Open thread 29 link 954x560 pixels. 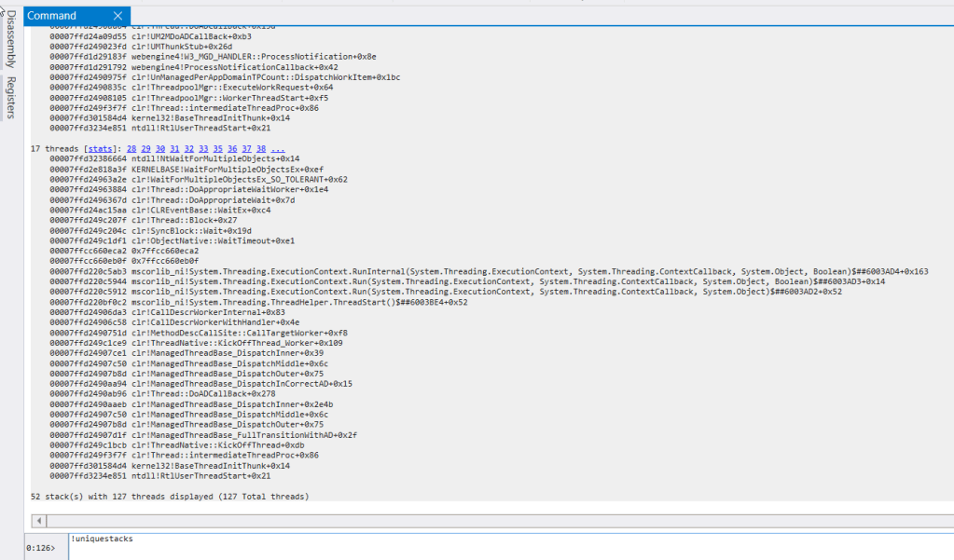146,149
